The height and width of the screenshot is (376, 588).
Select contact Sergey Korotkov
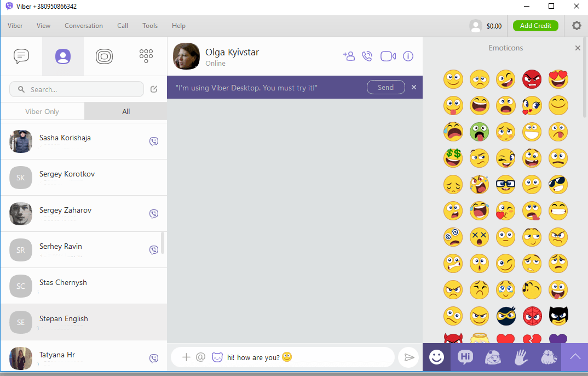point(84,178)
